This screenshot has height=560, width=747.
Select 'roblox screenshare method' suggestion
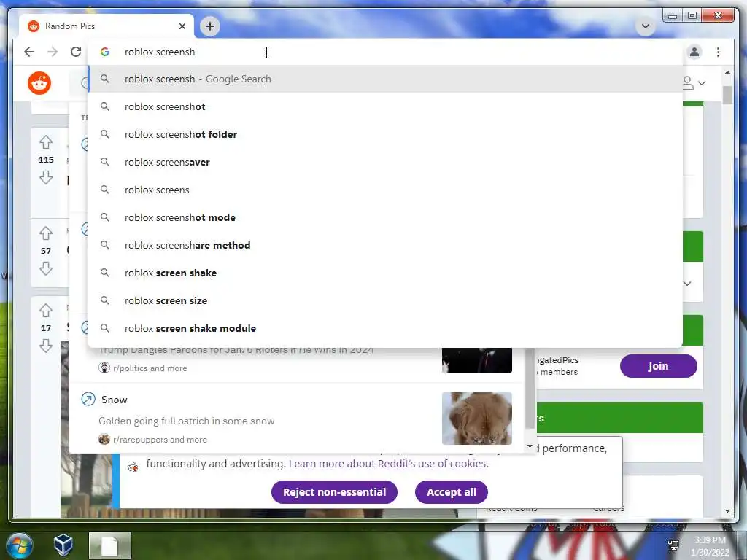385,245
